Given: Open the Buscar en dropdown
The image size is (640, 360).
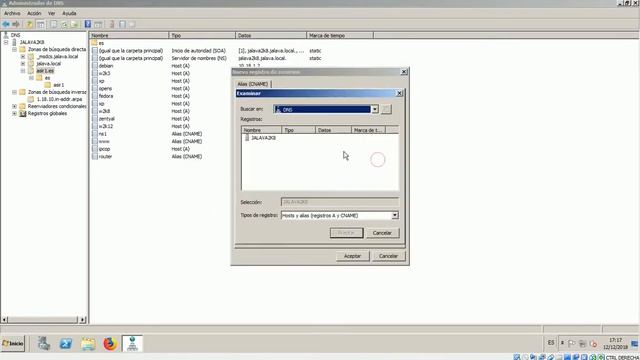Looking at the screenshot, I should coord(375,109).
